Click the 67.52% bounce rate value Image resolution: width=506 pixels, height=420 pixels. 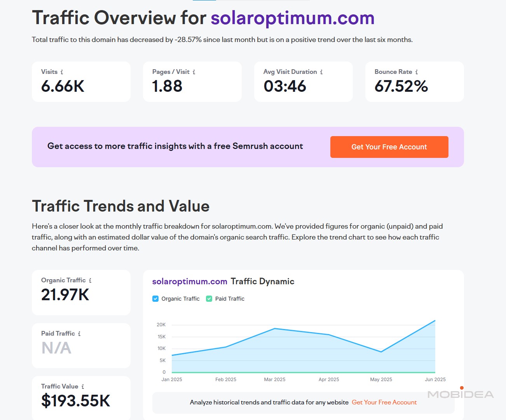[401, 86]
